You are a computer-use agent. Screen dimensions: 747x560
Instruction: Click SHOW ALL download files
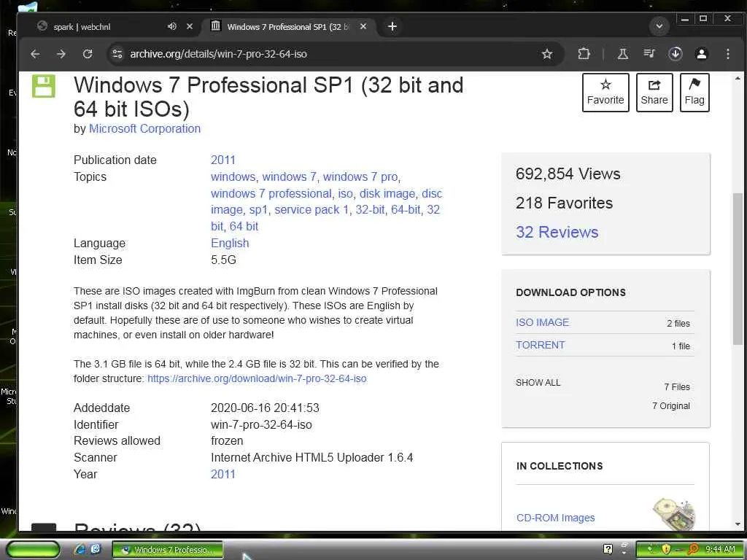click(538, 382)
